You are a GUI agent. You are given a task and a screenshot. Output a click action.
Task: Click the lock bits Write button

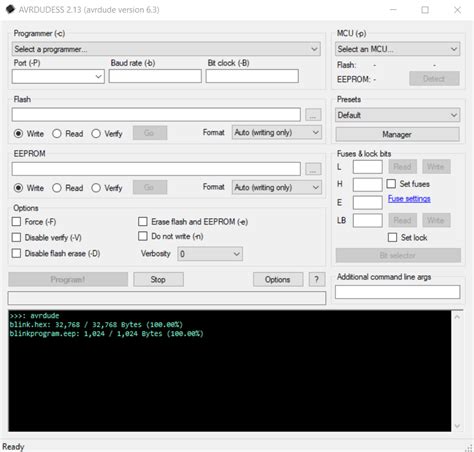click(x=436, y=220)
